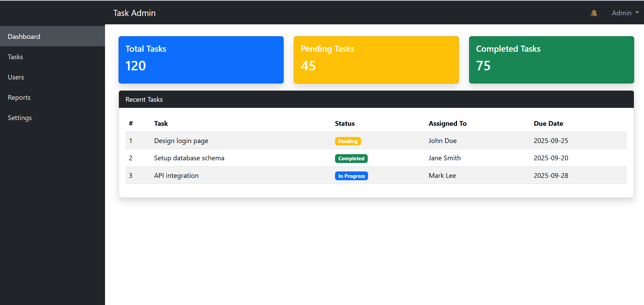The height and width of the screenshot is (305, 644).
Task: Open the Admin user dropdown
Action: coord(625,13)
